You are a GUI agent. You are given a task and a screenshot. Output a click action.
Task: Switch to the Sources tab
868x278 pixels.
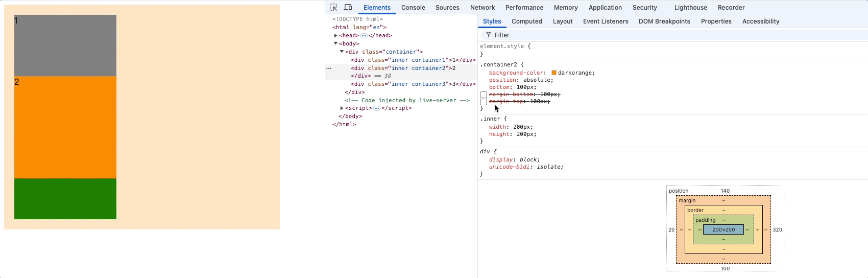(x=447, y=7)
